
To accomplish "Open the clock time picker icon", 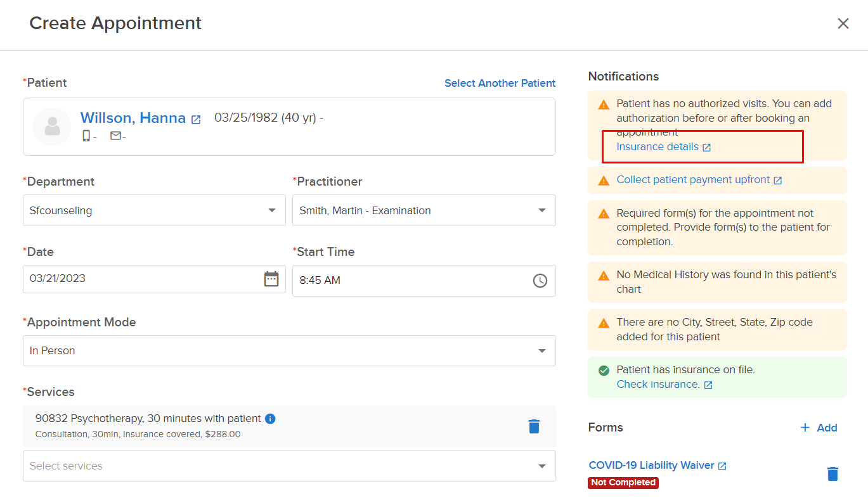I will click(x=540, y=280).
